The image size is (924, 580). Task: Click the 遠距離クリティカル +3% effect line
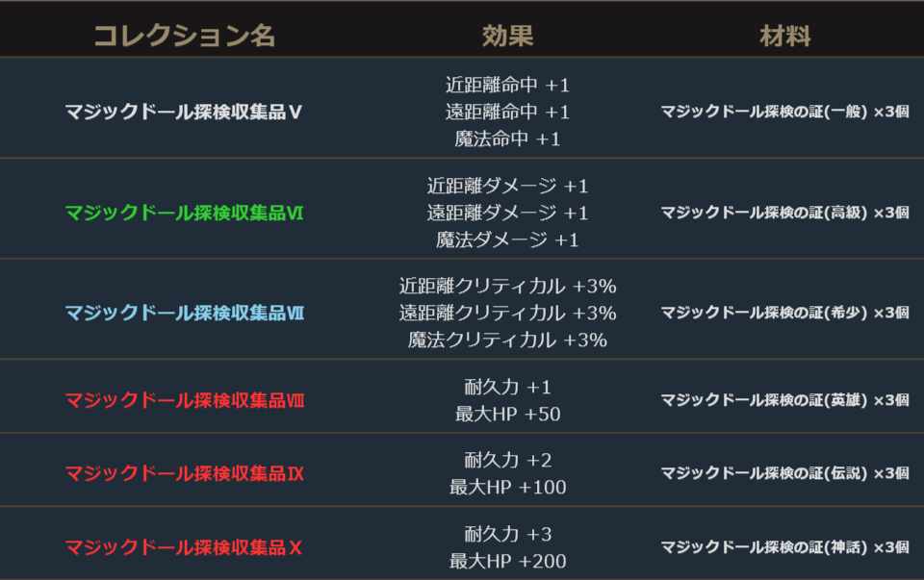(x=507, y=313)
